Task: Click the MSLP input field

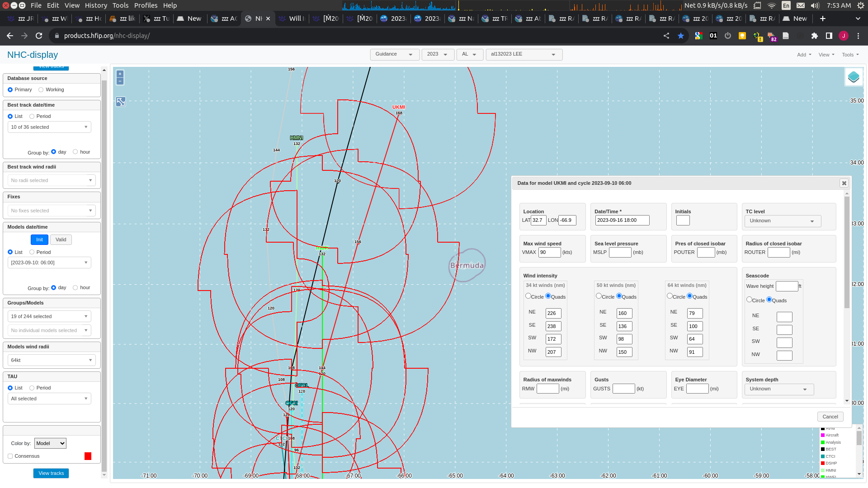Action: click(620, 252)
